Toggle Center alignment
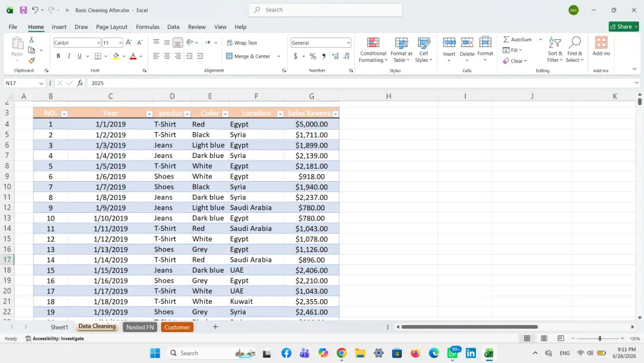Viewport: 644px width, 363px height. tap(167, 56)
